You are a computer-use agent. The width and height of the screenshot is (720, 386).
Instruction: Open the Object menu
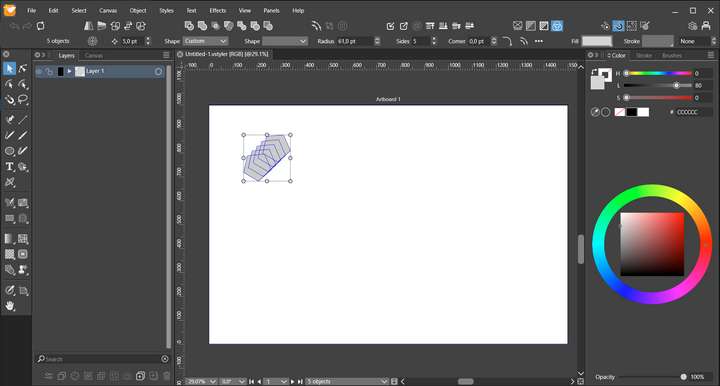138,11
